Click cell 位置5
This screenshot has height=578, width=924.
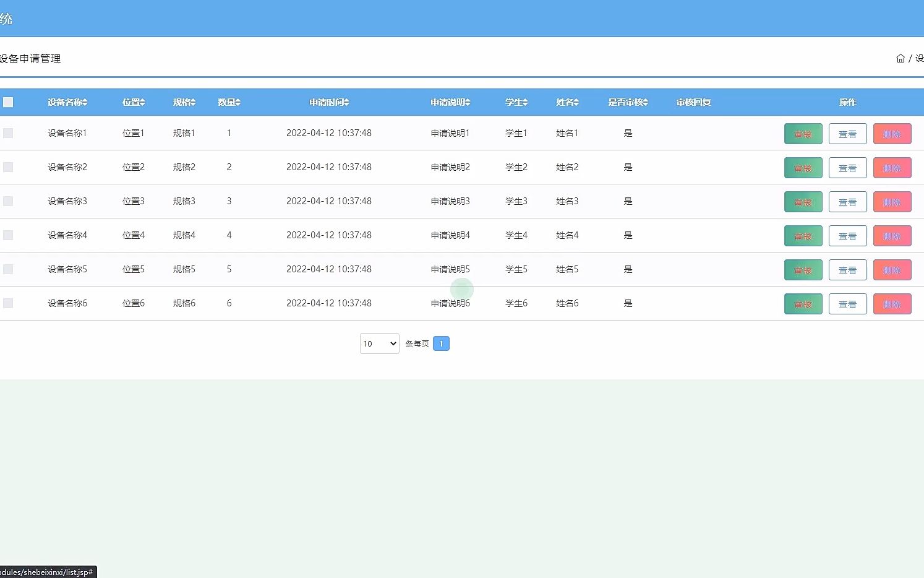134,269
